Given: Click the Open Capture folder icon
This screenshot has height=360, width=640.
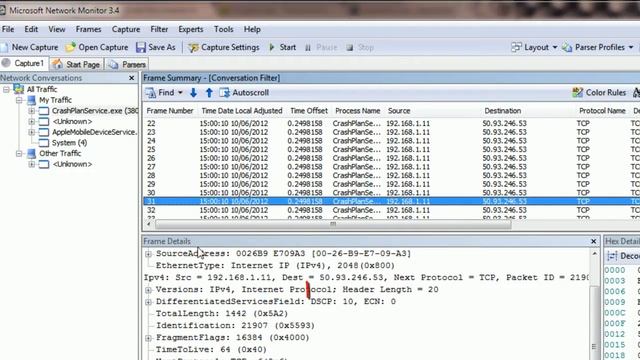Looking at the screenshot, I should (x=70, y=47).
